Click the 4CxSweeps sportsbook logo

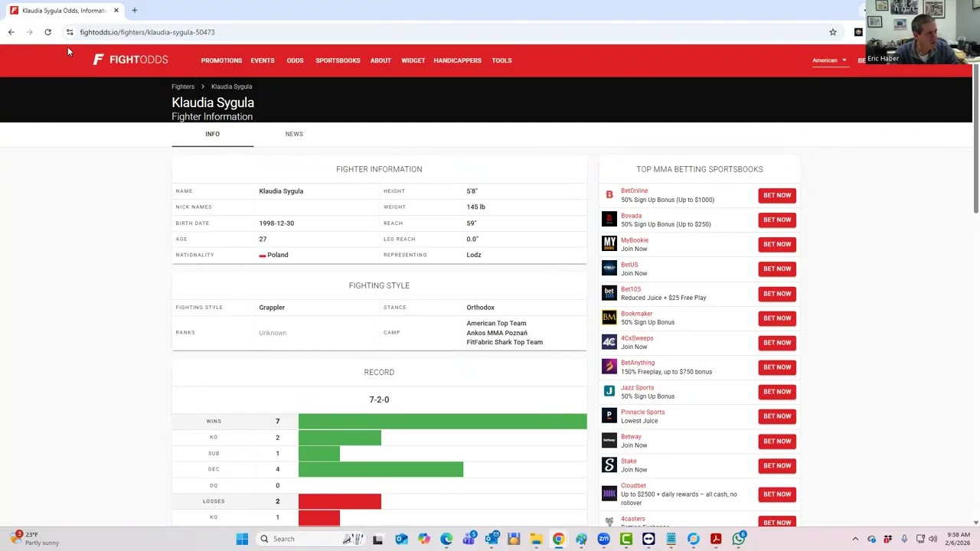coord(609,342)
